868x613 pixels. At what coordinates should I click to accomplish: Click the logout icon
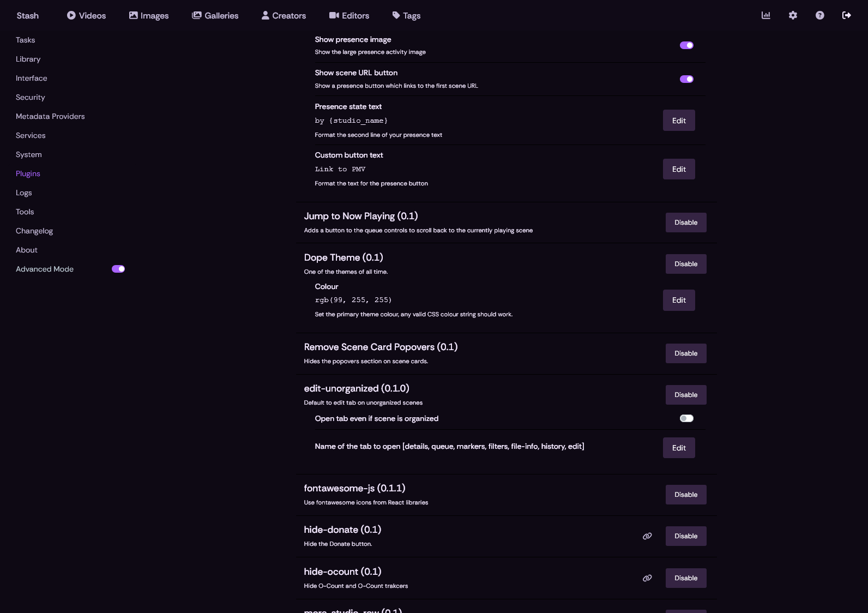(846, 15)
